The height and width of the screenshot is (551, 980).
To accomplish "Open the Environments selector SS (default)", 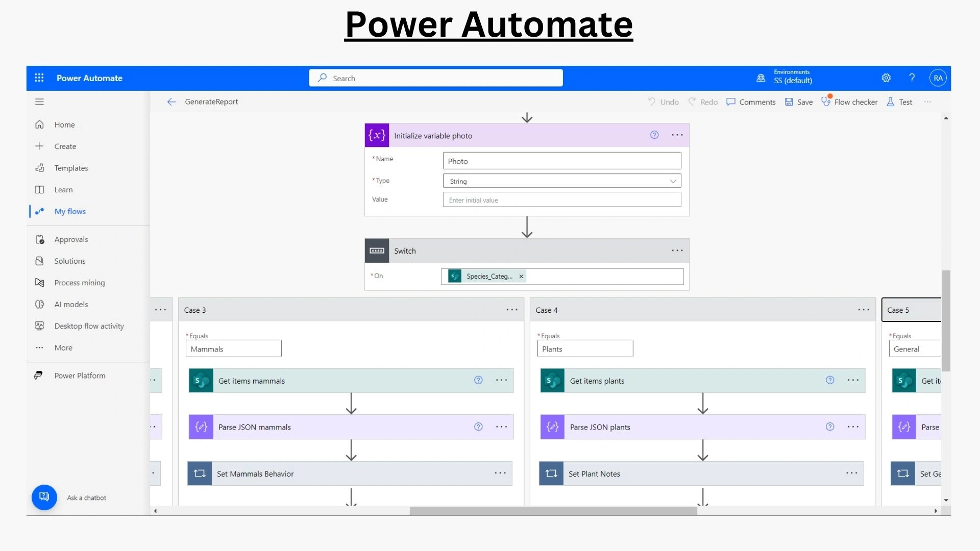I will 785,77.
